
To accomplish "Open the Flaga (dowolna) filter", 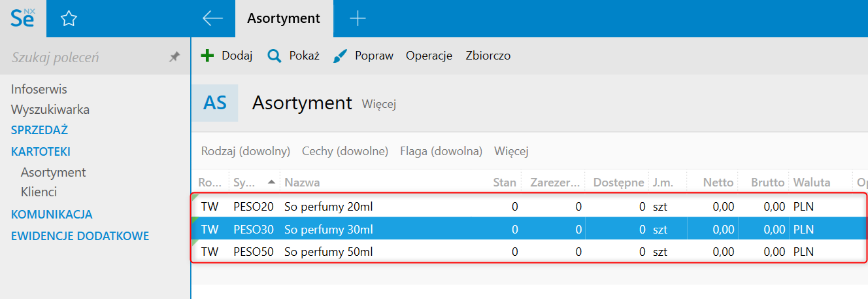I will (x=441, y=151).
